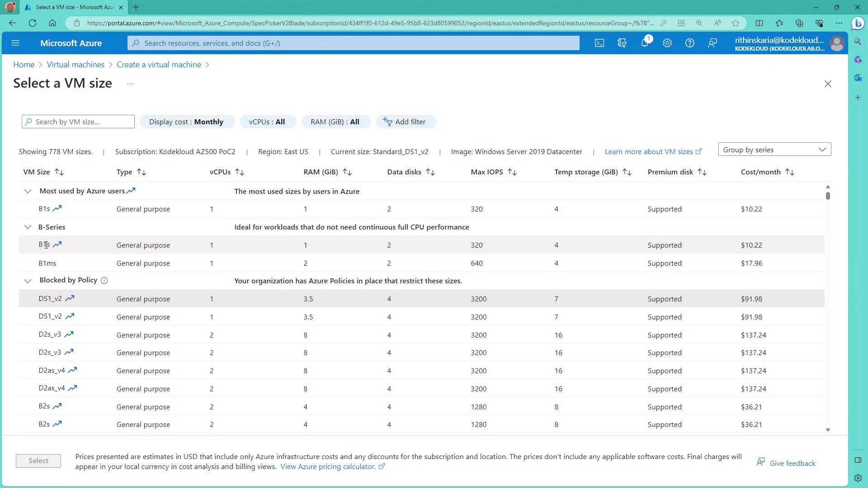Screen dimensions: 868x488
Task: Click the Add filter button
Action: click(406, 122)
